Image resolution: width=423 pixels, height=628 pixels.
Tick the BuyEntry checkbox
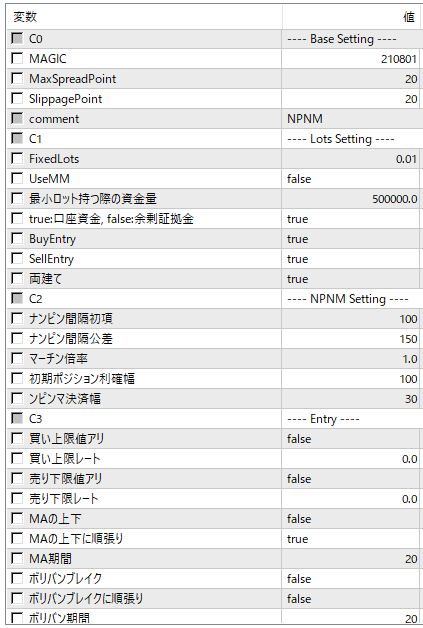17,239
